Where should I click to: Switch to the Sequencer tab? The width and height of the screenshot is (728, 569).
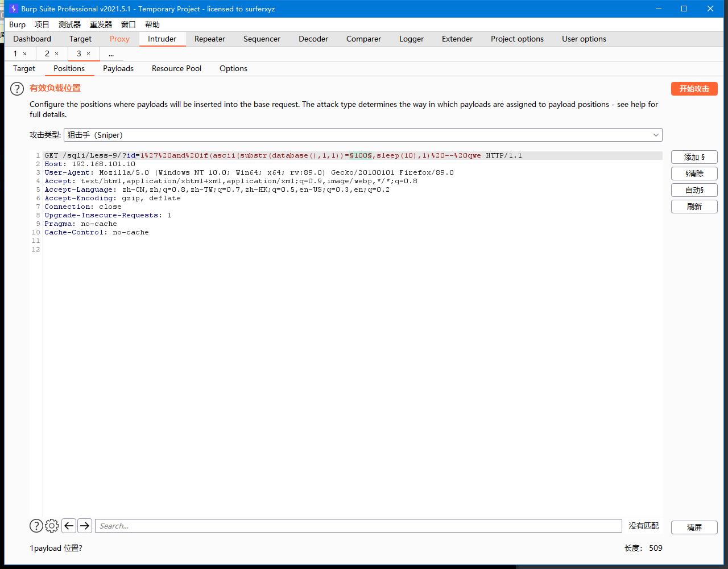(262, 39)
